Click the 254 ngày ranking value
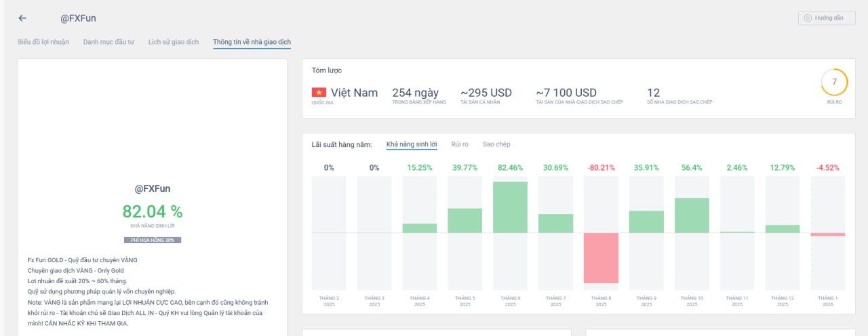This screenshot has width=868, height=336. (x=415, y=93)
